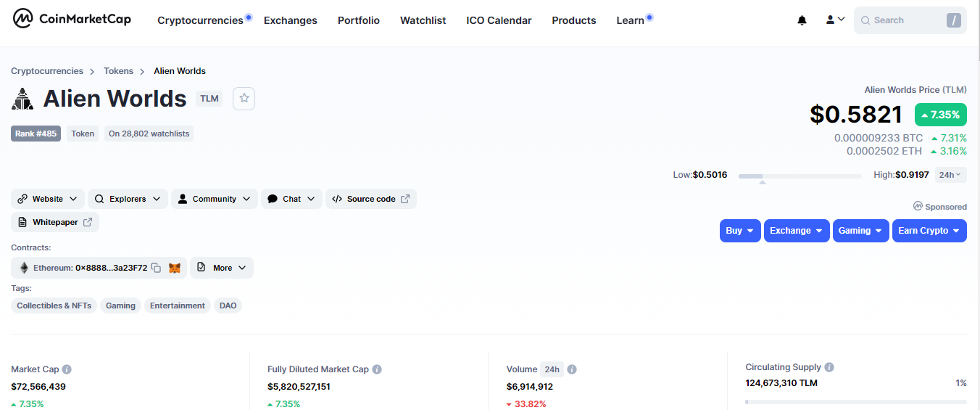Image resolution: width=980 pixels, height=410 pixels.
Task: Click the low-high price range bar
Action: [x=800, y=176]
